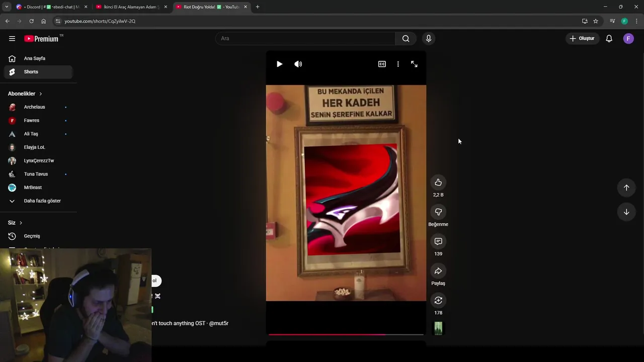Enter fullscreen for the Shorts player

tap(414, 64)
